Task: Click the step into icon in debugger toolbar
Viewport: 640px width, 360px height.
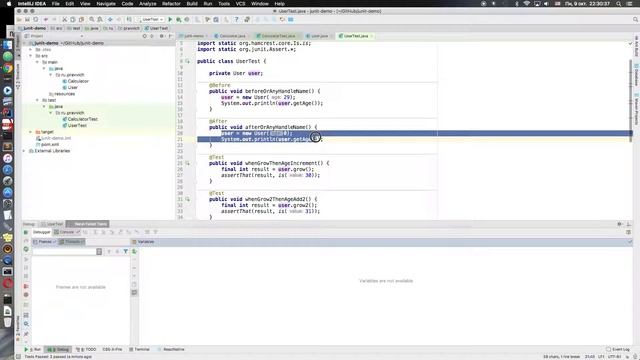Action: click(x=103, y=232)
